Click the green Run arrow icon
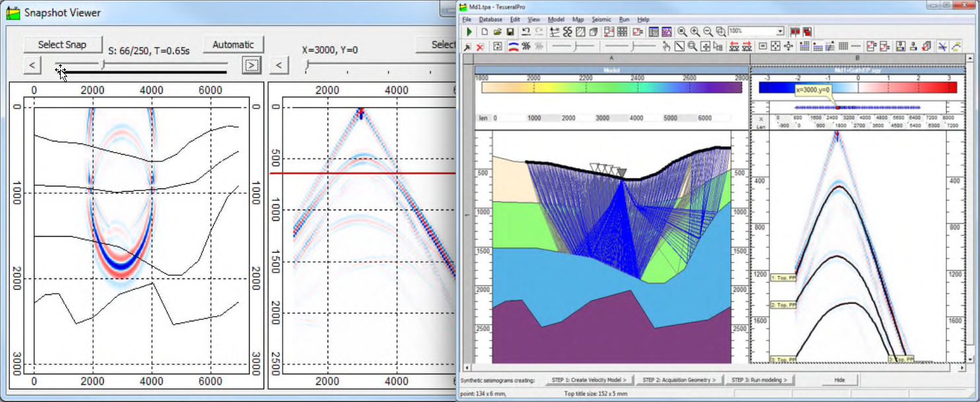 pos(469,32)
